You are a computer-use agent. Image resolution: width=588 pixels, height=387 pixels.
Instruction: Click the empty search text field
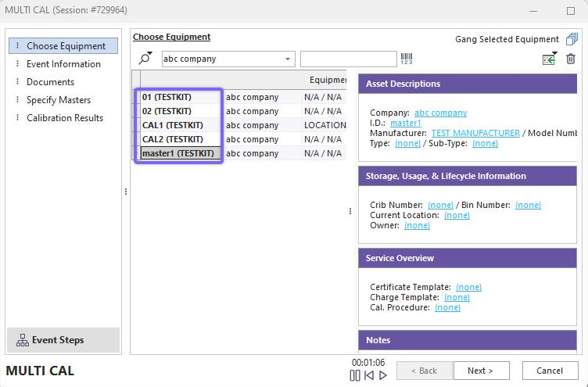[348, 59]
